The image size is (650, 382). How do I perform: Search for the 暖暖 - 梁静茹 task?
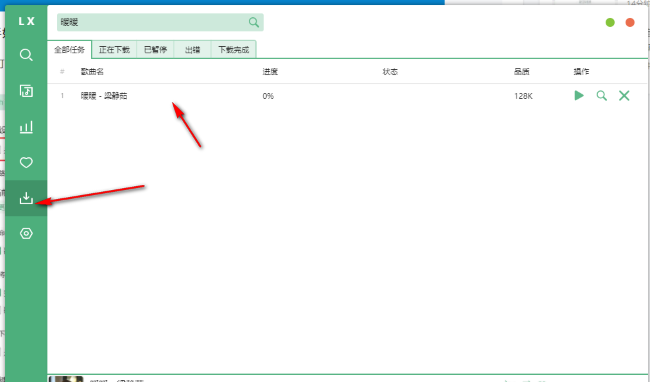(x=601, y=96)
